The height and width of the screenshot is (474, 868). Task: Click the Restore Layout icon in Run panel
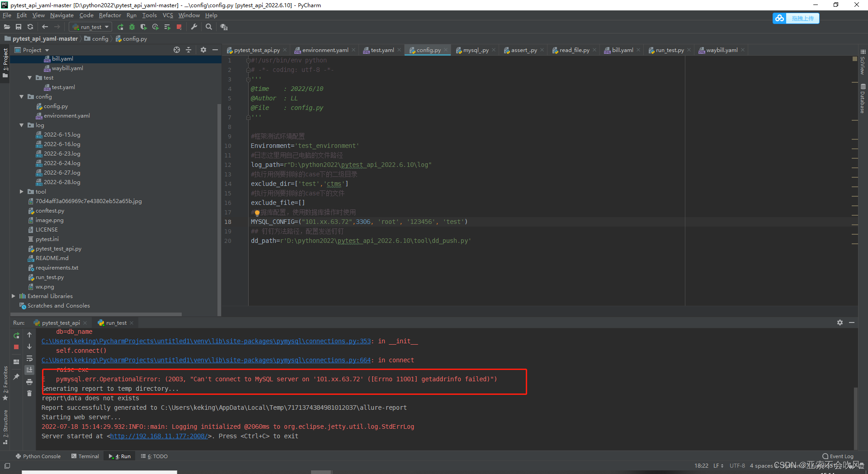[x=16, y=362]
